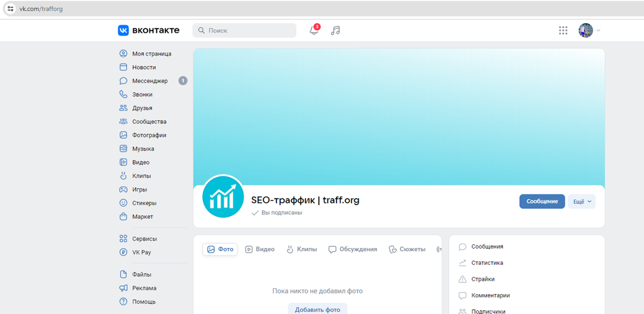
Task: Open the Мессенджер sidebar link text
Action: tap(150, 81)
